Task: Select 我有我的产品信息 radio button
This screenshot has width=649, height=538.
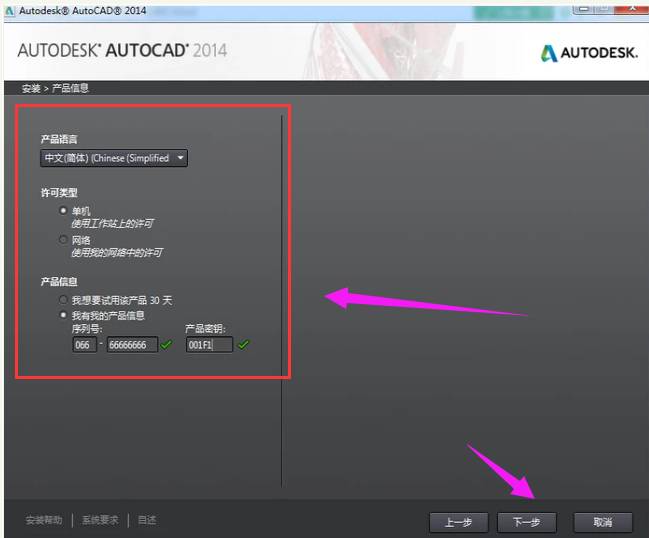Action: click(64, 315)
